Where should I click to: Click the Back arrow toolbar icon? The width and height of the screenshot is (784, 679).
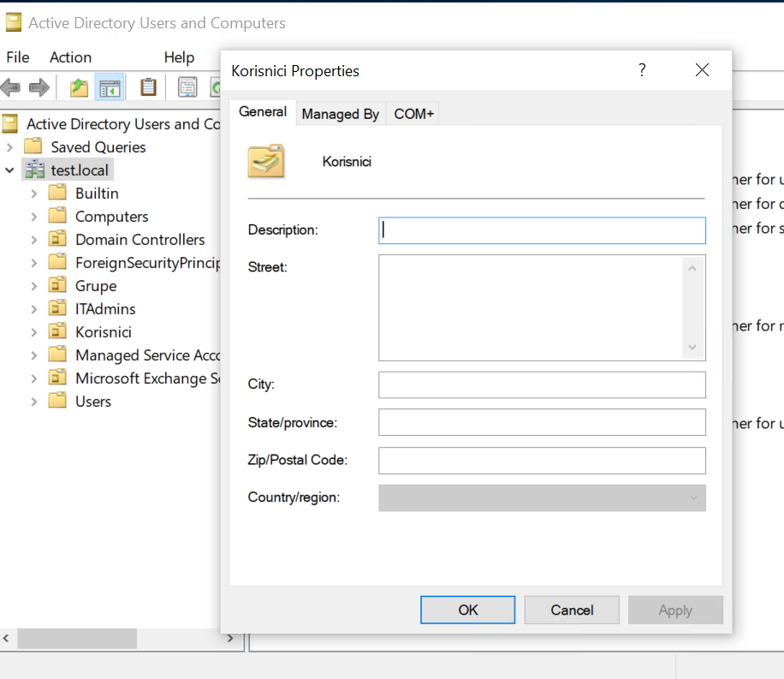point(10,87)
